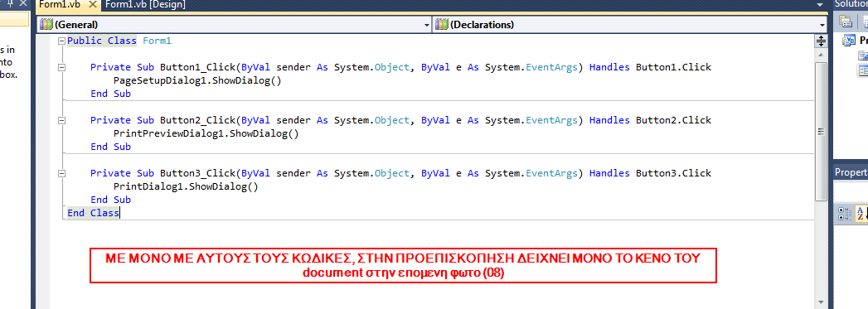Click the Alphabetical sort icon in Properties
Screen dimensions: 868x309
[x=861, y=215]
